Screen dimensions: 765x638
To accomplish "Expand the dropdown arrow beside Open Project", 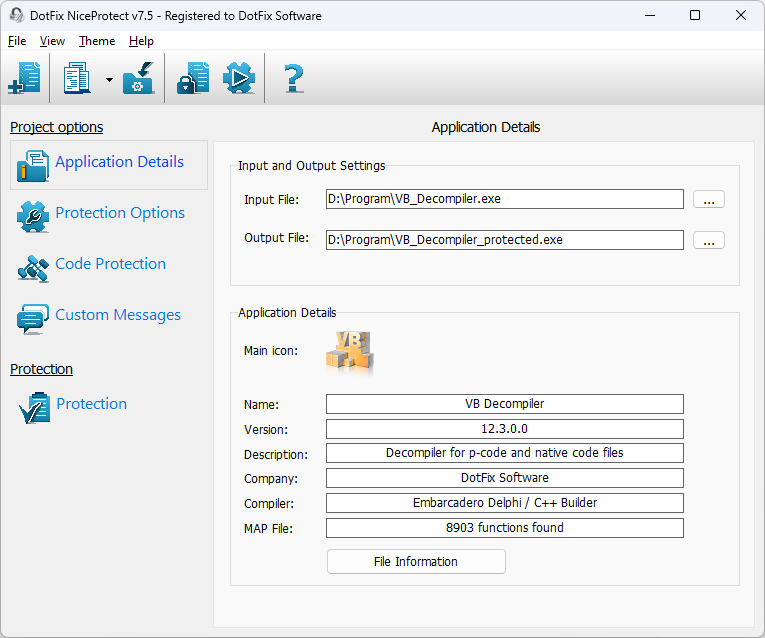I will point(109,80).
